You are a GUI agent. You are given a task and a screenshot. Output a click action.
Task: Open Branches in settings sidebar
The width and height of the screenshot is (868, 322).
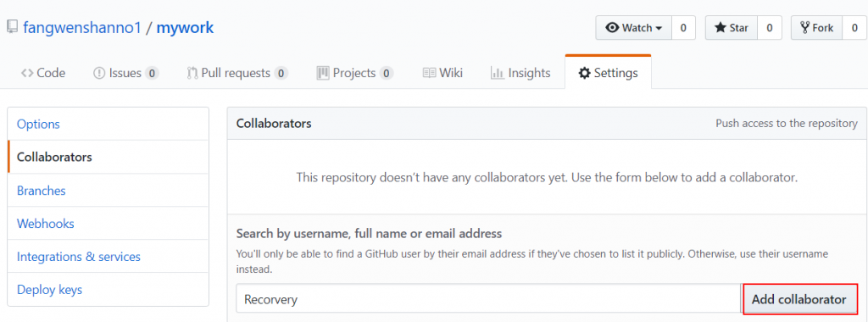point(108,191)
